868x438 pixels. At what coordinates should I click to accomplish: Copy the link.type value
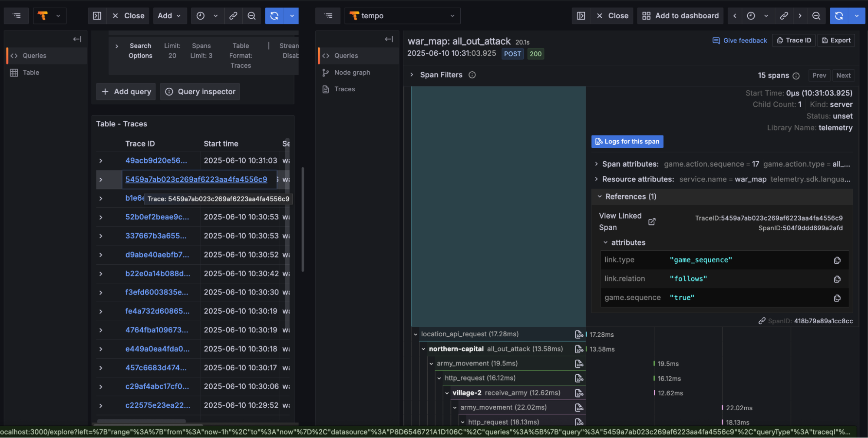pos(837,260)
